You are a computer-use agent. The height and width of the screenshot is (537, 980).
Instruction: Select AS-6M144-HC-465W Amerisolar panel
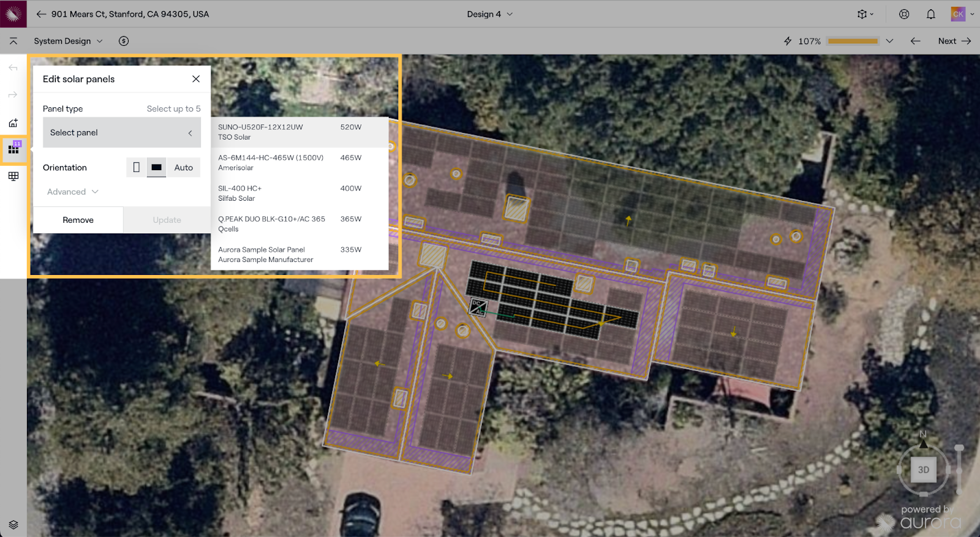(x=300, y=163)
